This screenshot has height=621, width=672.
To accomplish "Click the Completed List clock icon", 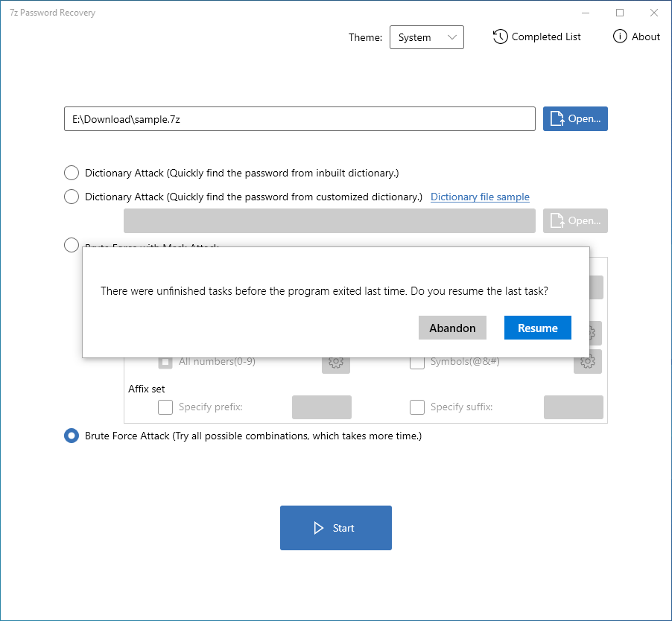I will point(500,36).
